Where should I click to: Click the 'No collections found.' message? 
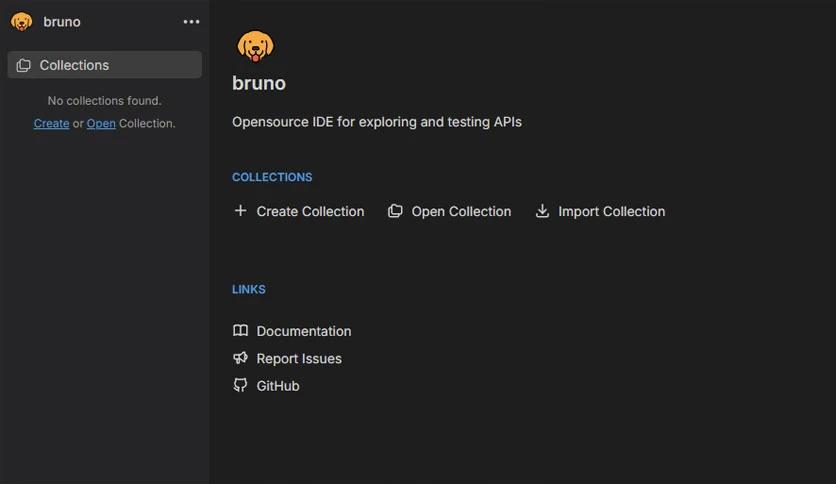pos(104,101)
